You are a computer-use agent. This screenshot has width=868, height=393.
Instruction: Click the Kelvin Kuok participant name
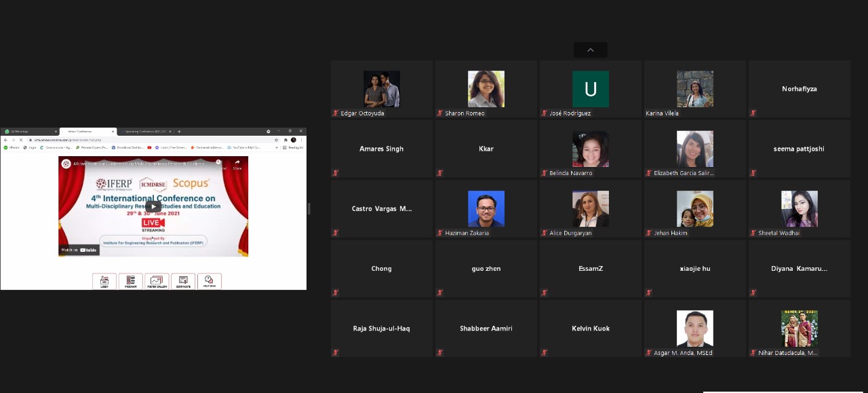tap(591, 328)
